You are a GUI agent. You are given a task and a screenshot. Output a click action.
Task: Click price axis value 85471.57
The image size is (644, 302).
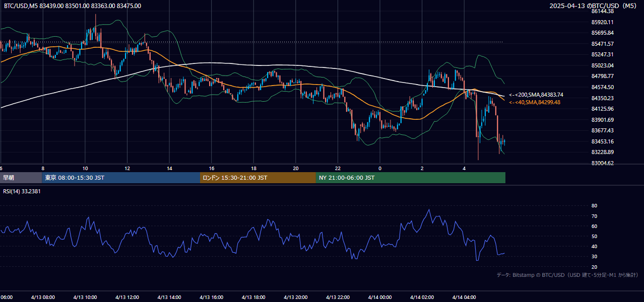point(603,44)
